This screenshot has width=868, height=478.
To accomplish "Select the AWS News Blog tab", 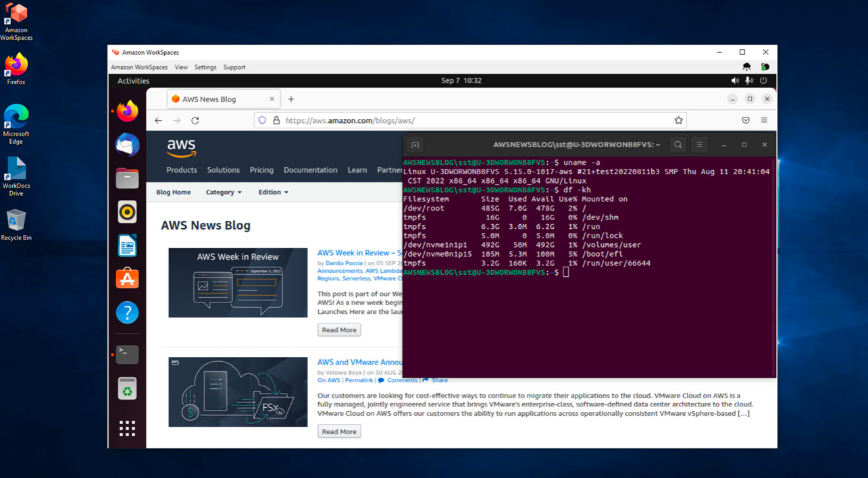I will point(222,99).
